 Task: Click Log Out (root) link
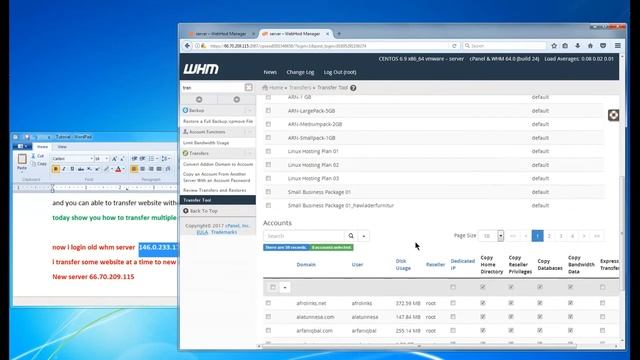(340, 72)
